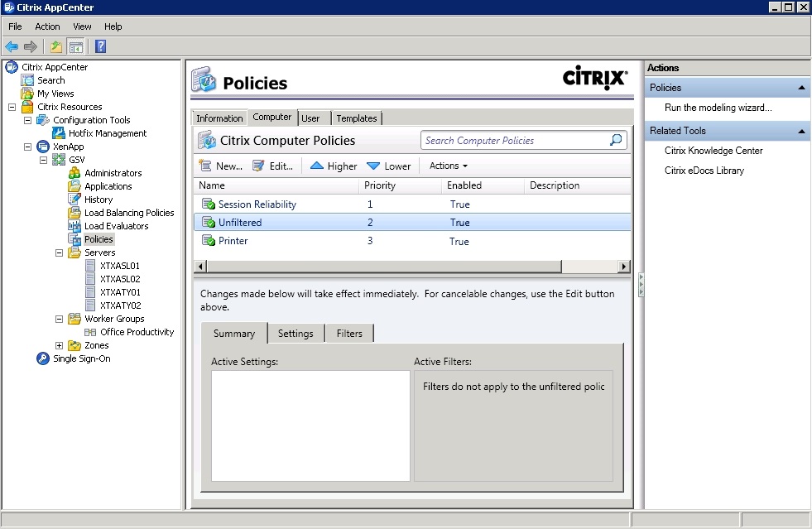Click the Administrators icon in the tree

74,173
